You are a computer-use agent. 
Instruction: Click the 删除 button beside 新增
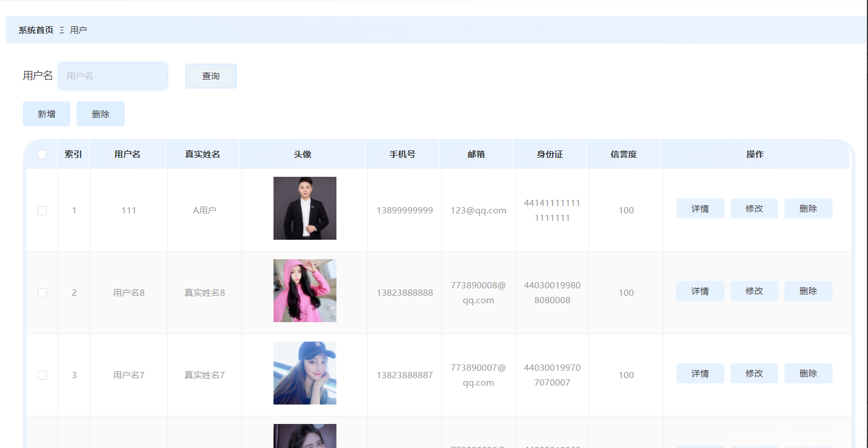coord(101,114)
